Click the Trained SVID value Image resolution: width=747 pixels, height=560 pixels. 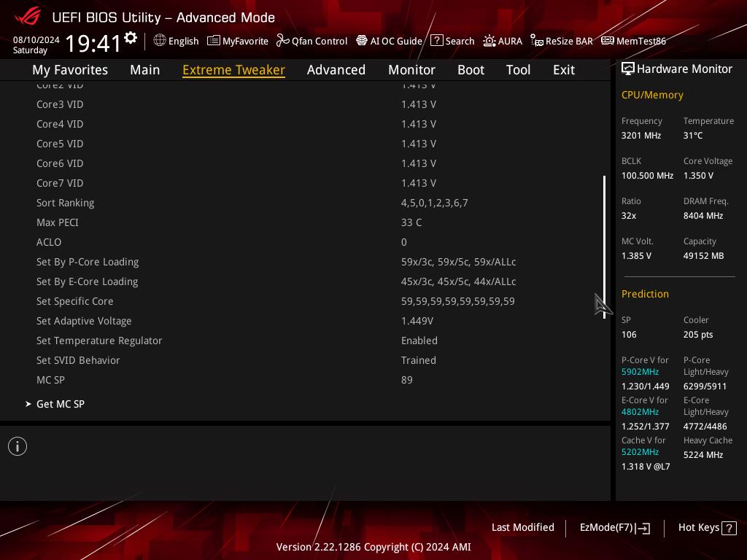tap(419, 360)
